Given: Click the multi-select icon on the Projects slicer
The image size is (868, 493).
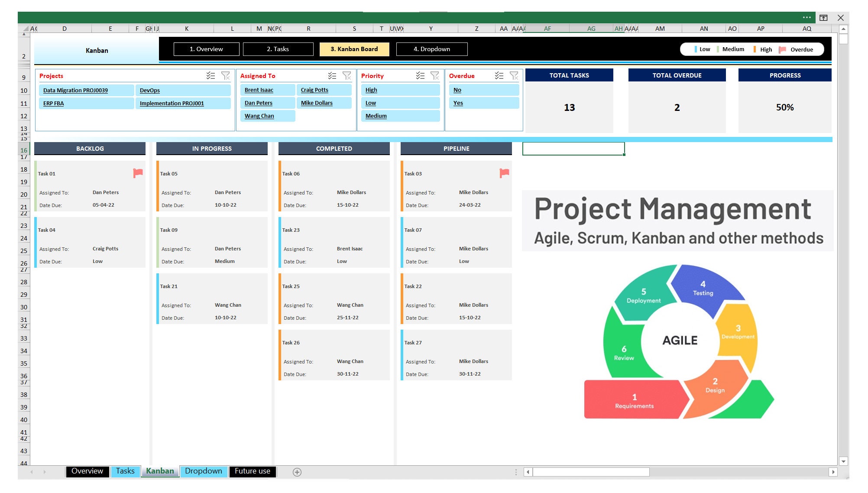Looking at the screenshot, I should pos(211,75).
